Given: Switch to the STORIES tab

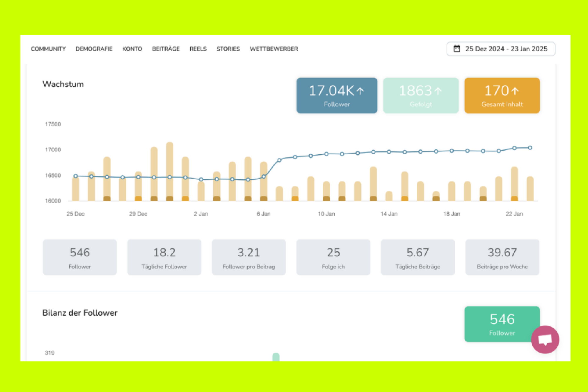Looking at the screenshot, I should tap(228, 49).
